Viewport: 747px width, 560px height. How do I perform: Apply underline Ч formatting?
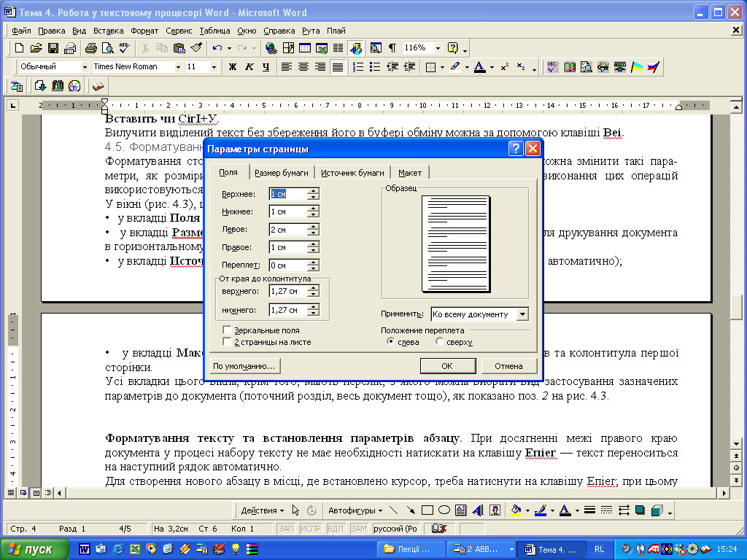[266, 67]
